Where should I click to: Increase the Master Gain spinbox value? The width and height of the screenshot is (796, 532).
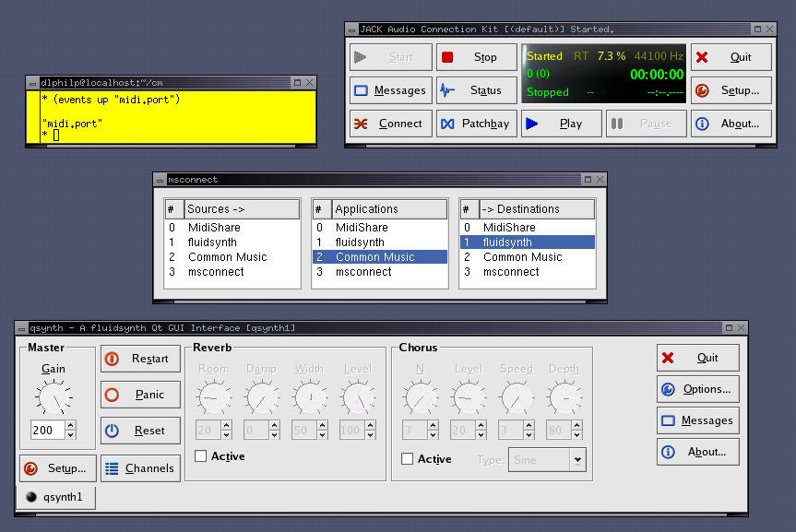point(71,425)
